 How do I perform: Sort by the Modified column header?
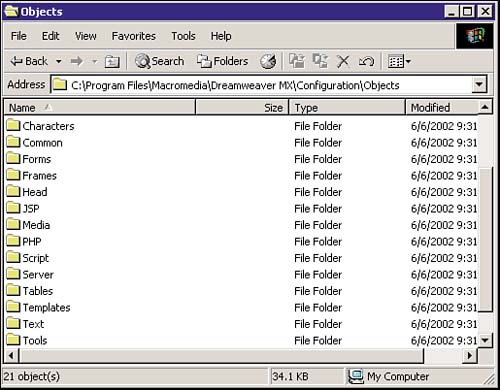pos(442,108)
